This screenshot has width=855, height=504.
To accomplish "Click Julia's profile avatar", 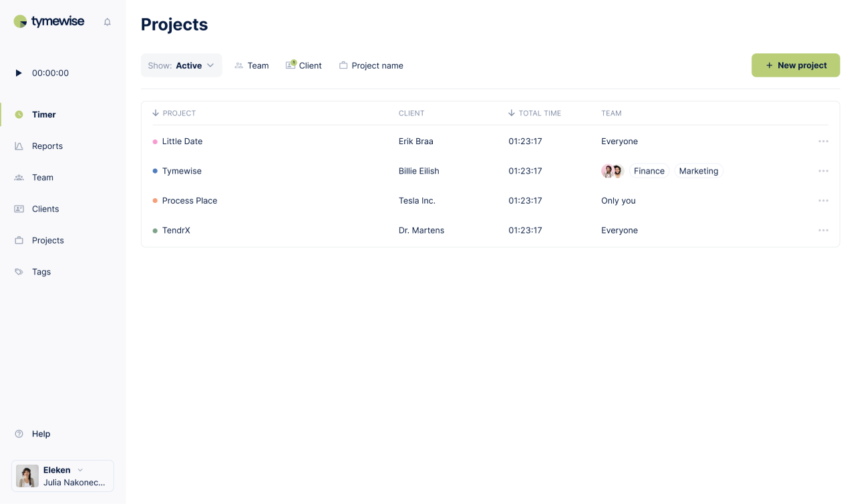I will tap(27, 476).
